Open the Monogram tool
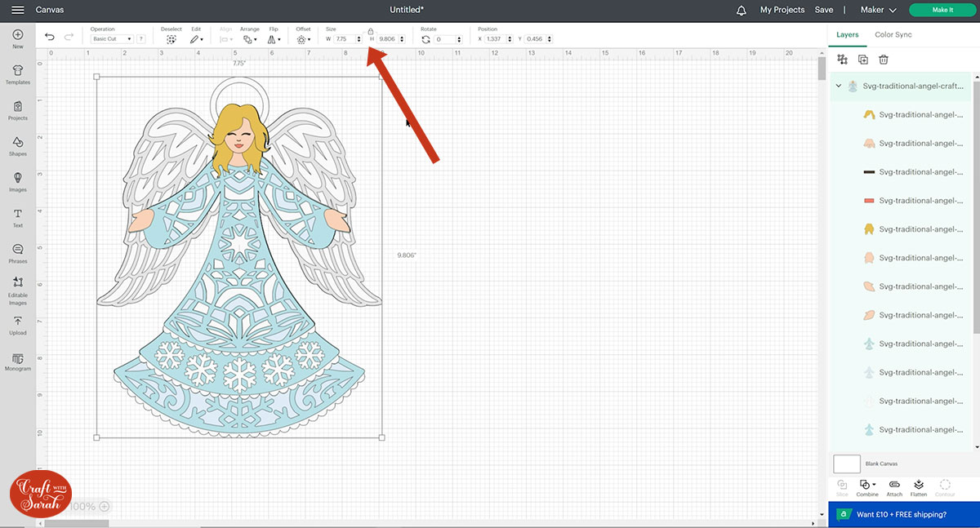This screenshot has height=528, width=980. click(18, 362)
